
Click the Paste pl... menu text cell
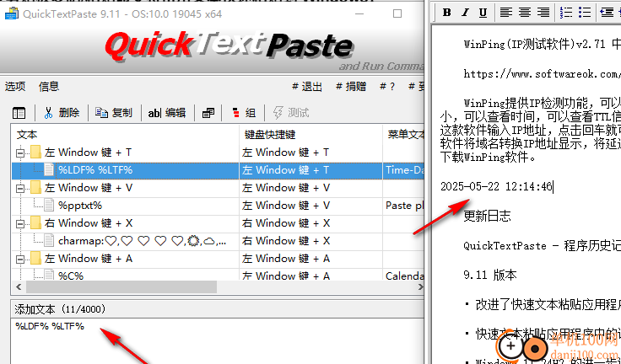(403, 206)
